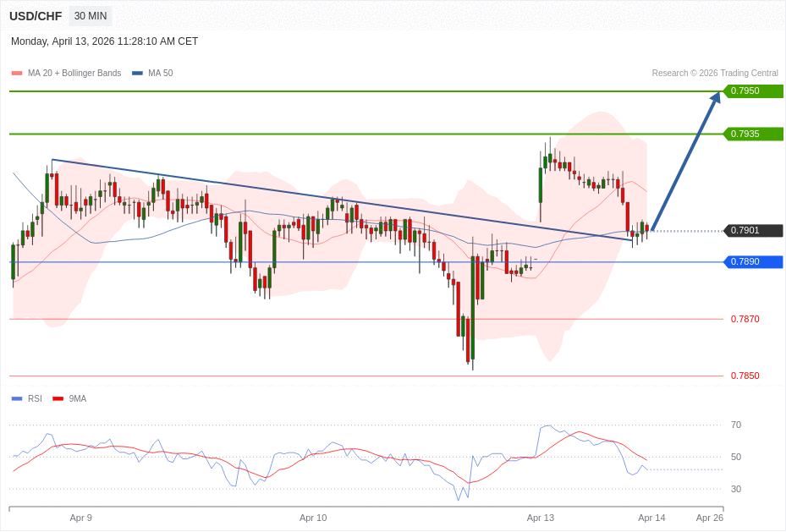Viewport: 786px width, 532px height.
Task: Click the RSI 70 overbought level label
Action: (x=736, y=425)
